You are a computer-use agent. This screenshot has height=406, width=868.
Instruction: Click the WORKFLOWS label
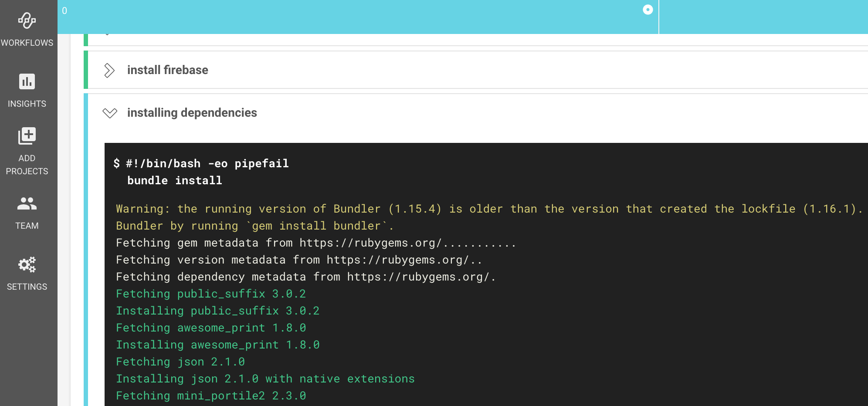click(x=27, y=43)
